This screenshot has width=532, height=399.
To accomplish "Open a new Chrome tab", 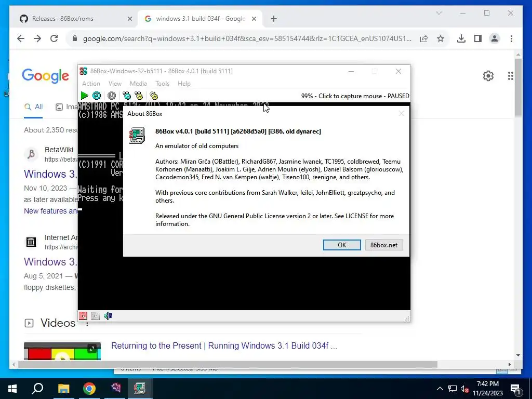I will click(274, 19).
